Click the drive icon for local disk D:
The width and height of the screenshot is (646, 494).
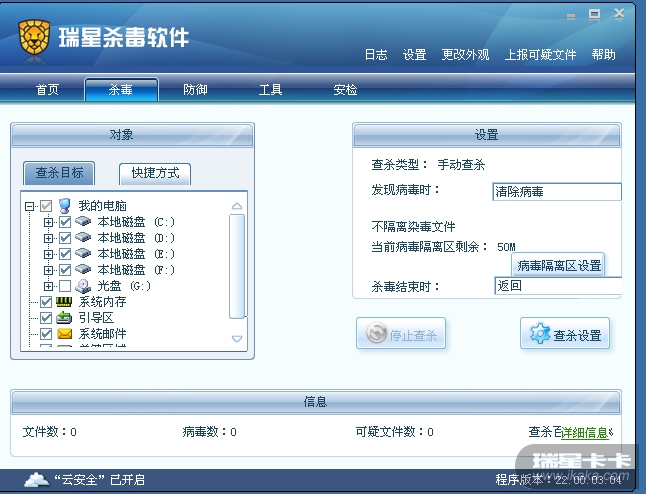pyautogui.click(x=83, y=238)
